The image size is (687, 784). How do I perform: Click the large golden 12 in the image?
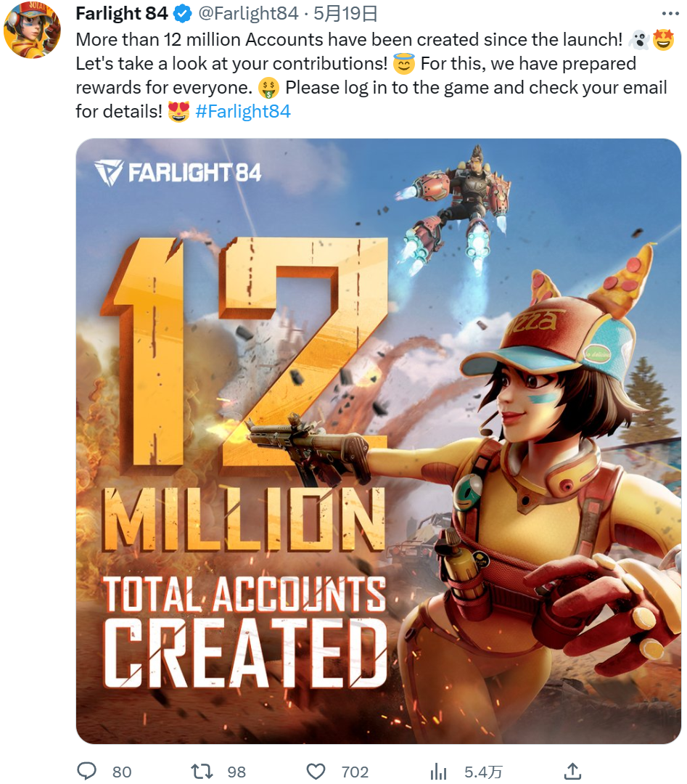(x=244, y=354)
